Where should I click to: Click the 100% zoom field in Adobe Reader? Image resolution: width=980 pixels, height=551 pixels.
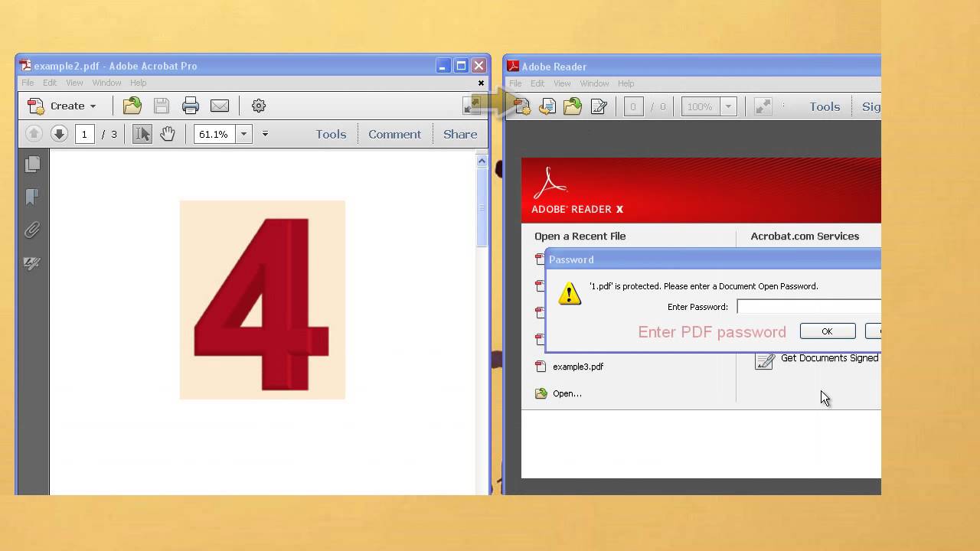pyautogui.click(x=700, y=107)
